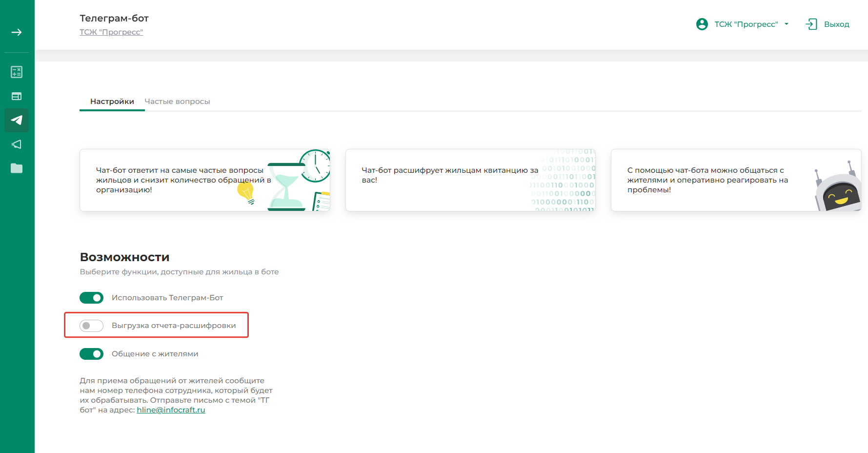Open the folder icon in sidebar
Viewport: 868px width, 453px height.
click(17, 168)
